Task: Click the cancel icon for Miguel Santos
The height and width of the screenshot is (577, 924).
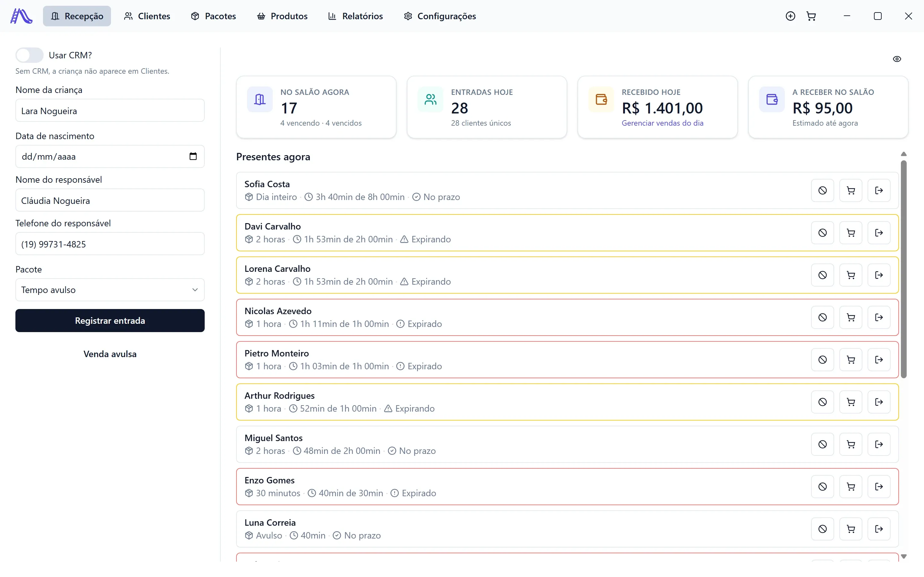Action: [822, 444]
